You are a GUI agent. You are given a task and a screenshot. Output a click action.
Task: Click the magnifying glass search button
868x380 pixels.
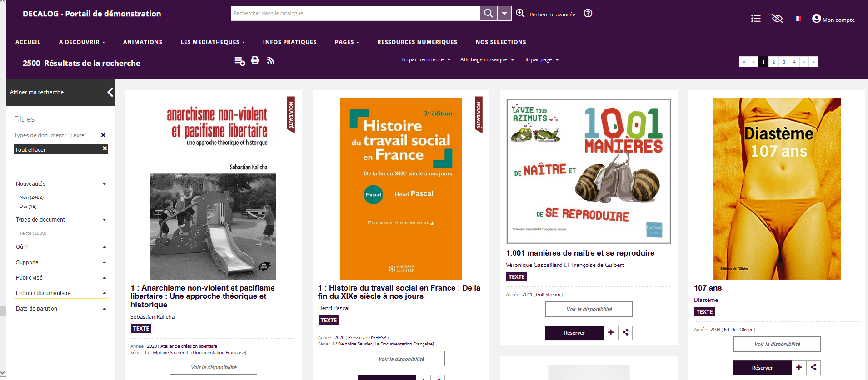pyautogui.click(x=489, y=14)
